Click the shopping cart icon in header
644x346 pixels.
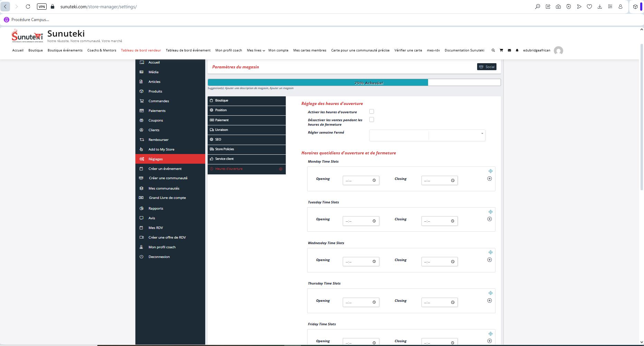[x=501, y=50]
